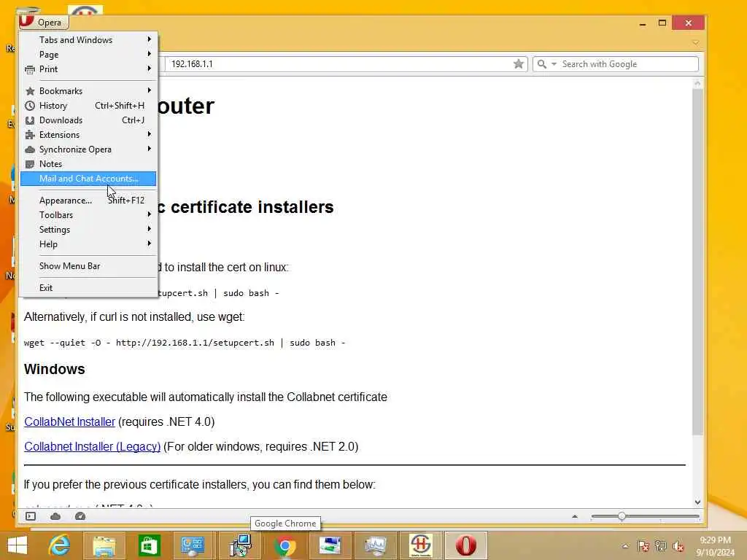Open File Explorer from the taskbar
Image resolution: width=747 pixels, height=560 pixels.
104,545
